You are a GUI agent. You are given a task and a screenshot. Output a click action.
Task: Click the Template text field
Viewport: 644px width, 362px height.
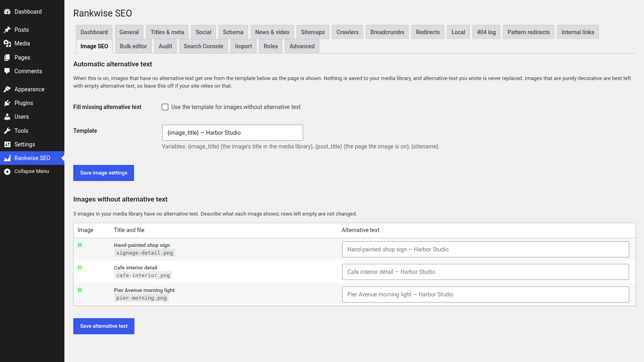(233, 133)
